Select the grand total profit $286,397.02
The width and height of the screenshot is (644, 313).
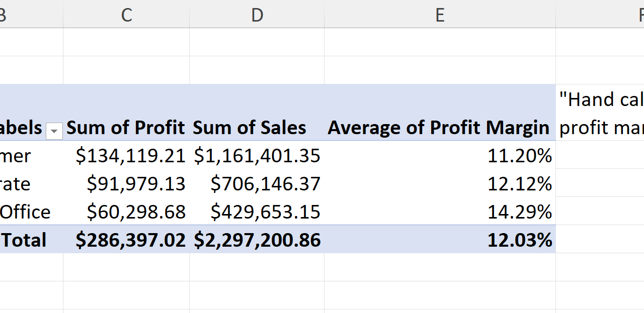pos(130,240)
